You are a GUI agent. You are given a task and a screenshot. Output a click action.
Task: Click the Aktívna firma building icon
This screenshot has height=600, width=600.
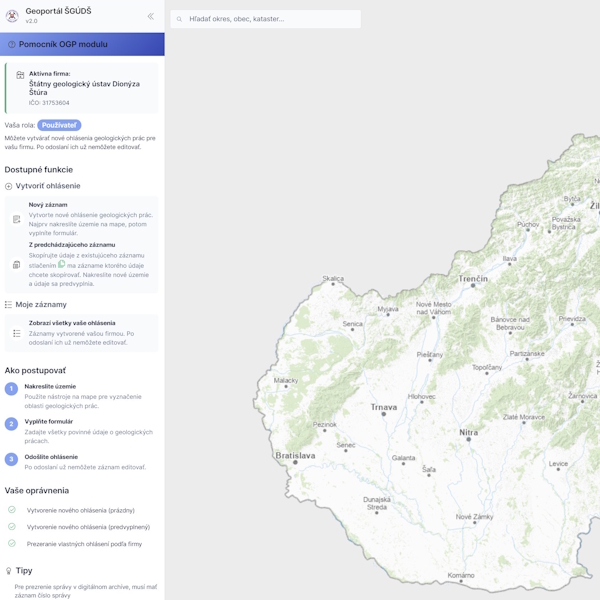(20, 75)
